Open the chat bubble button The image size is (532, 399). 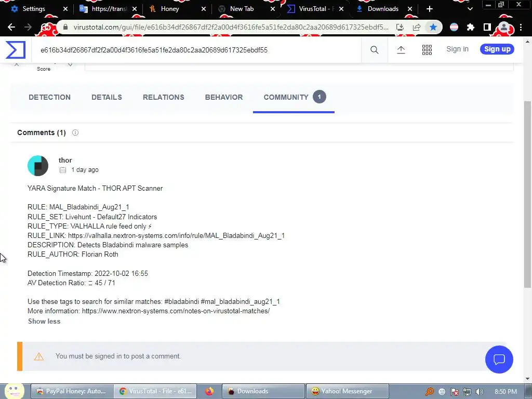tap(499, 360)
